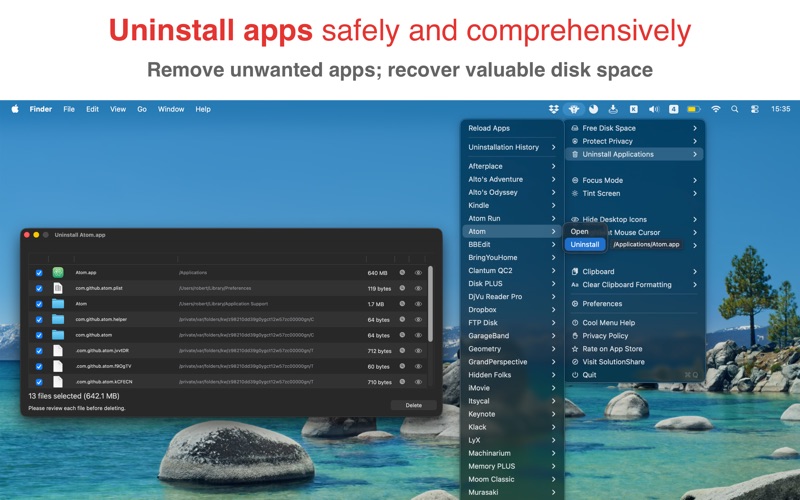
Task: Click the star icon beside Rate on App Store
Action: (575, 349)
